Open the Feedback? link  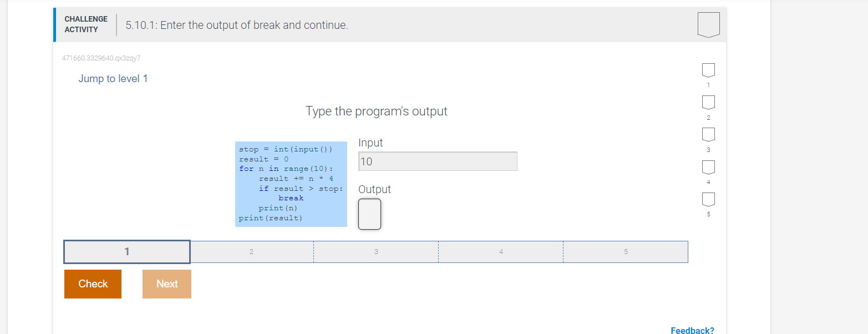(x=692, y=330)
